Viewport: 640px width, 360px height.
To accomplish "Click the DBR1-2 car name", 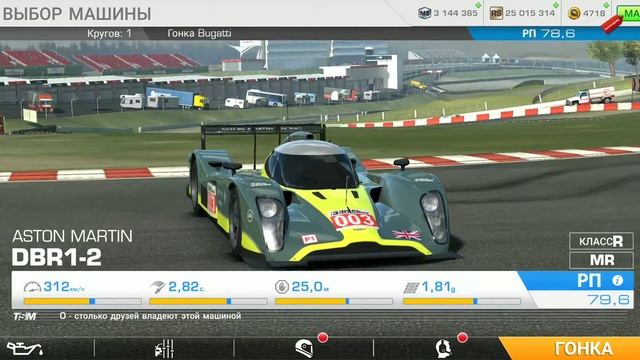I will tap(56, 257).
